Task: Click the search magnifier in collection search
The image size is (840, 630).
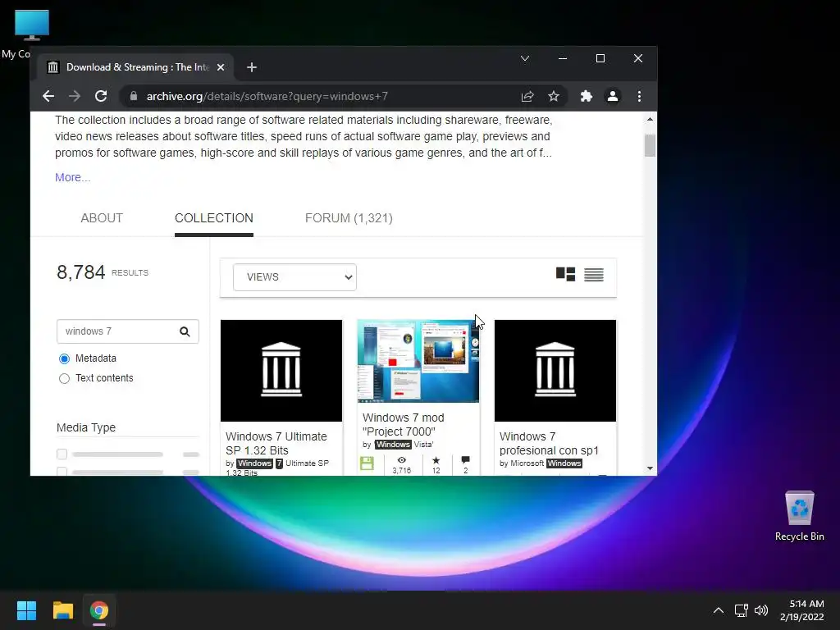Action: [185, 331]
